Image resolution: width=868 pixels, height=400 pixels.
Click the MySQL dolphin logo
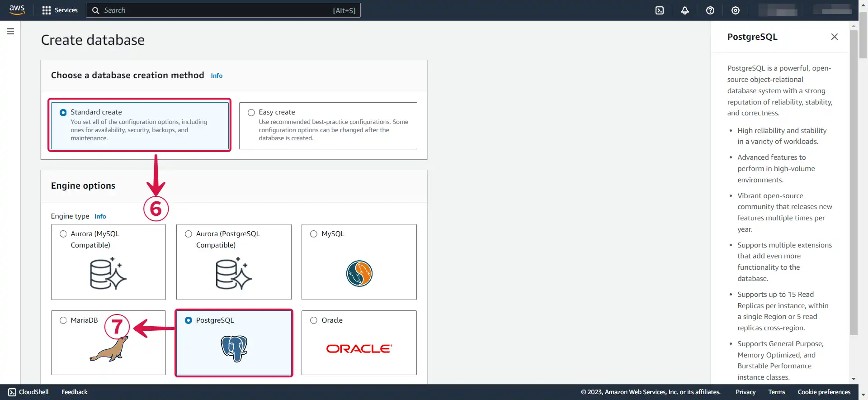point(359,273)
